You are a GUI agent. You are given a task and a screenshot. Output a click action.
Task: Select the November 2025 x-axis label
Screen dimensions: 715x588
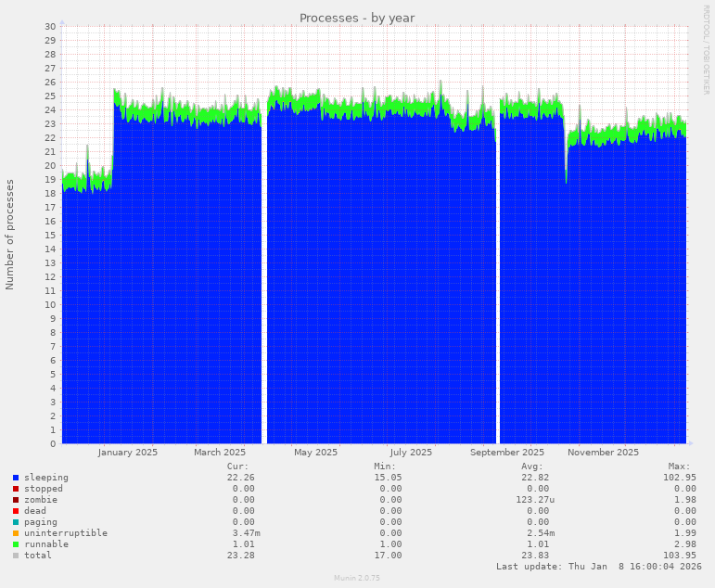click(x=603, y=453)
